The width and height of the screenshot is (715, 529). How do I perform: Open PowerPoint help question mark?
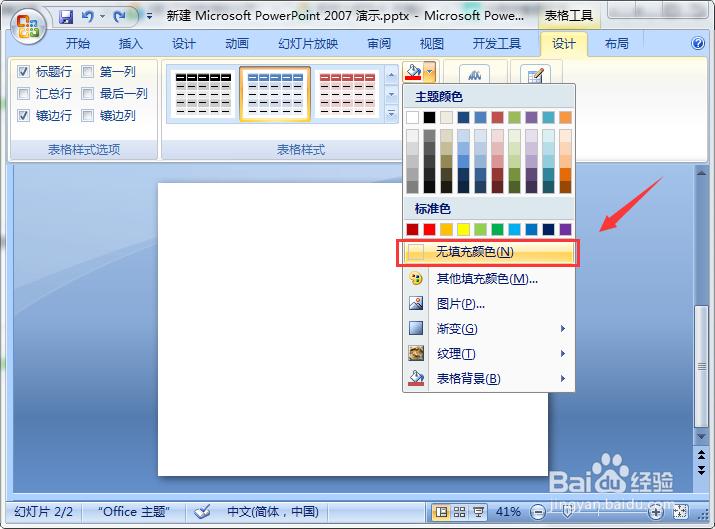698,43
